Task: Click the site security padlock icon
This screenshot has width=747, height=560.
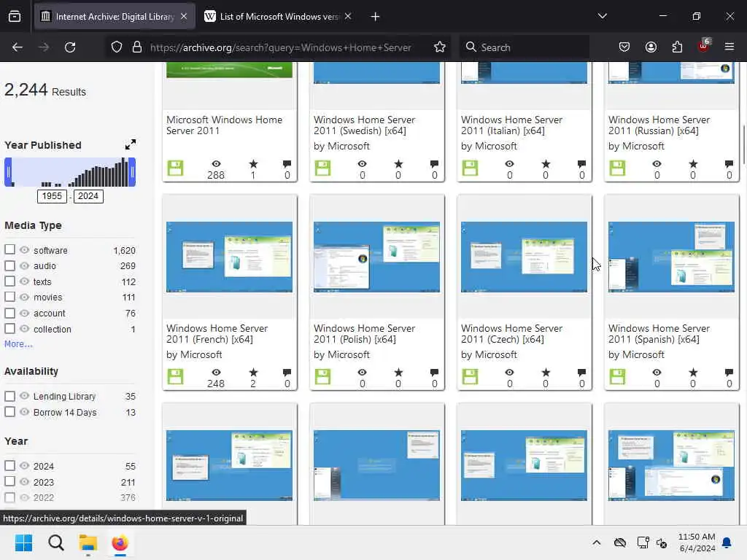Action: coord(137,47)
